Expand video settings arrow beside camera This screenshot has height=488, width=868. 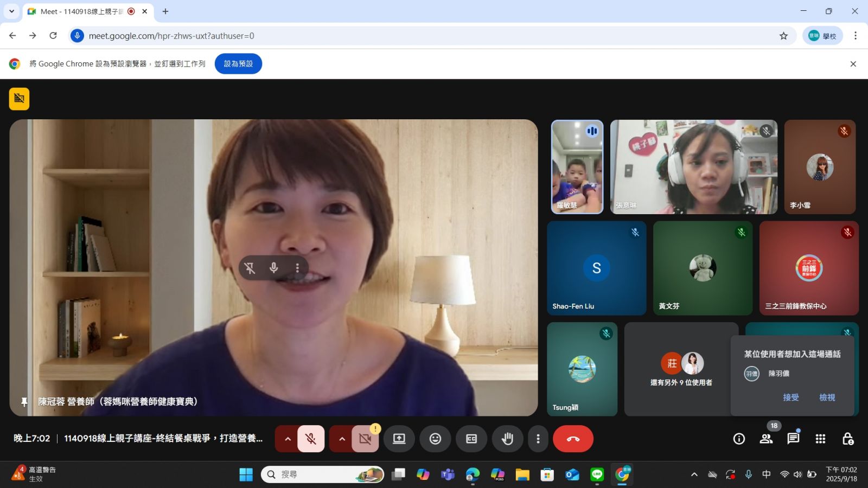342,439
